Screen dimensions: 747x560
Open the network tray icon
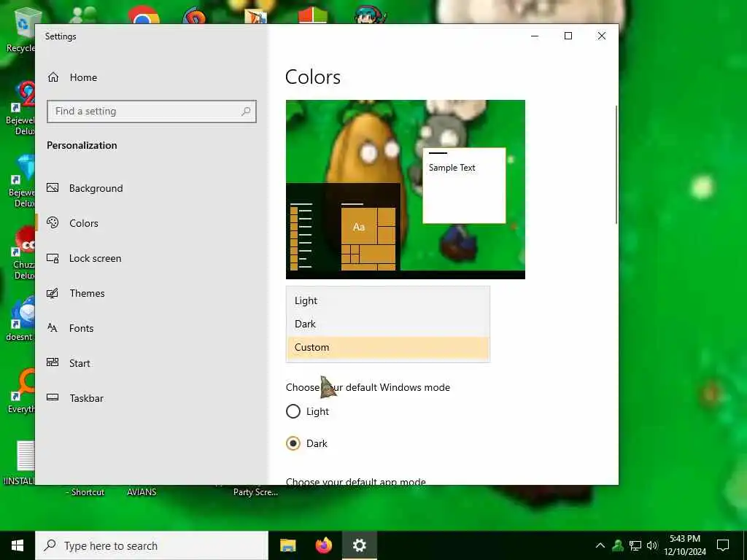point(635,545)
